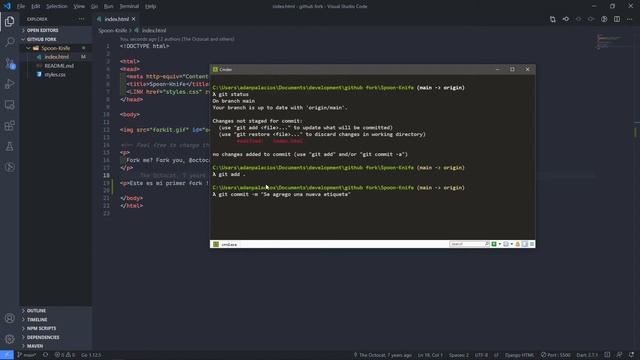Viewport: 640px width, 360px height.
Task: Open styles.css in the file tree
Action: [x=55, y=75]
